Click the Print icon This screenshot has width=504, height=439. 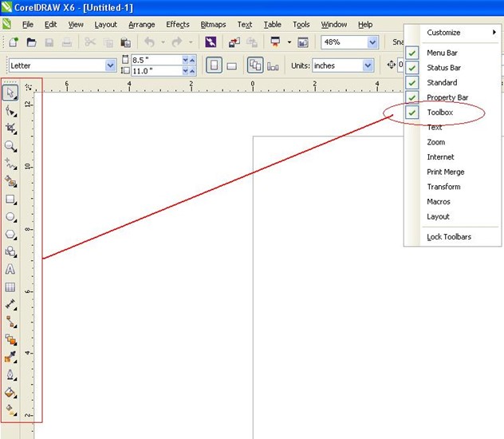[67, 42]
